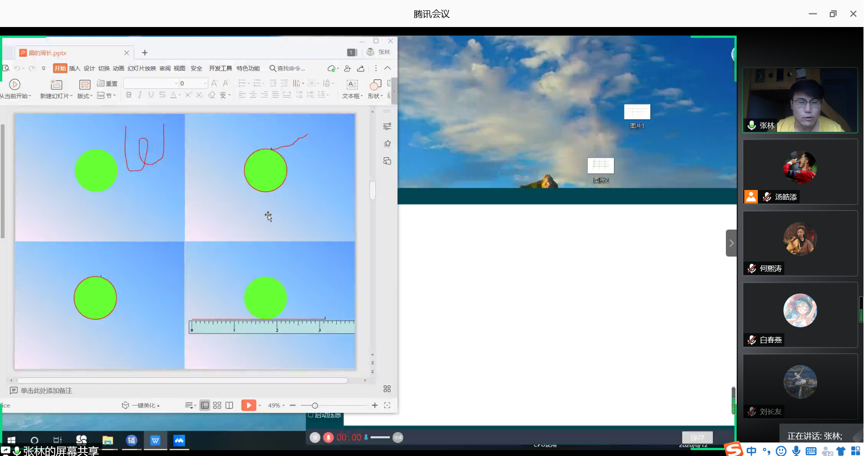Expand the participant panel arrow
The image size is (868, 456).
[x=731, y=243]
